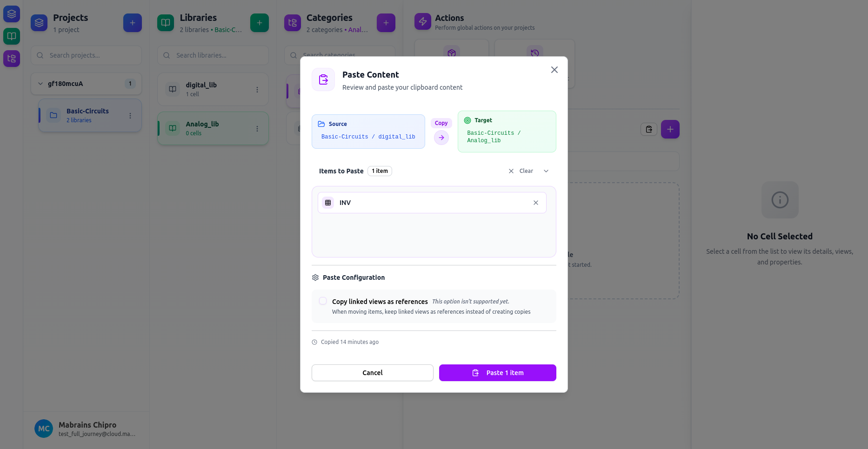
Task: Click the Basic-Circuits folder icon
Action: (x=53, y=115)
